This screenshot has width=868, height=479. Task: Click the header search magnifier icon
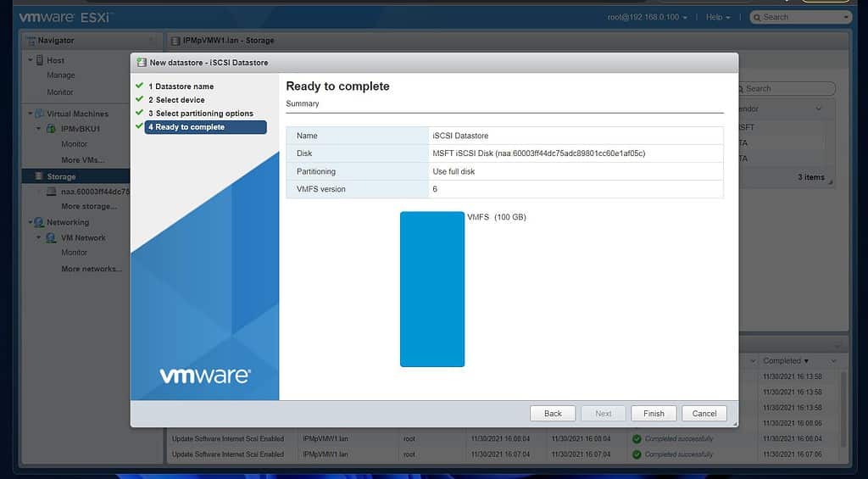point(757,17)
